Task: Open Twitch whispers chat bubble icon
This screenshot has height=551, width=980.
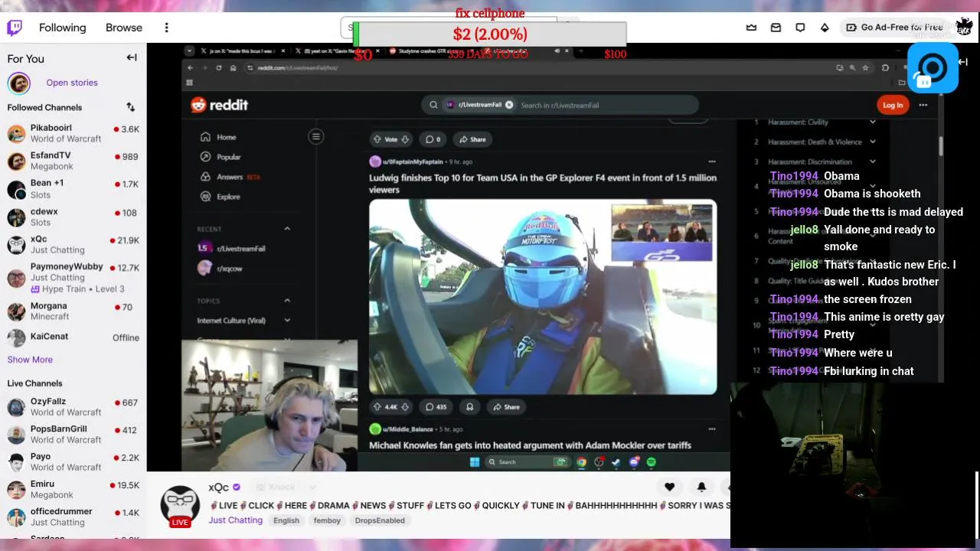Action: point(800,28)
